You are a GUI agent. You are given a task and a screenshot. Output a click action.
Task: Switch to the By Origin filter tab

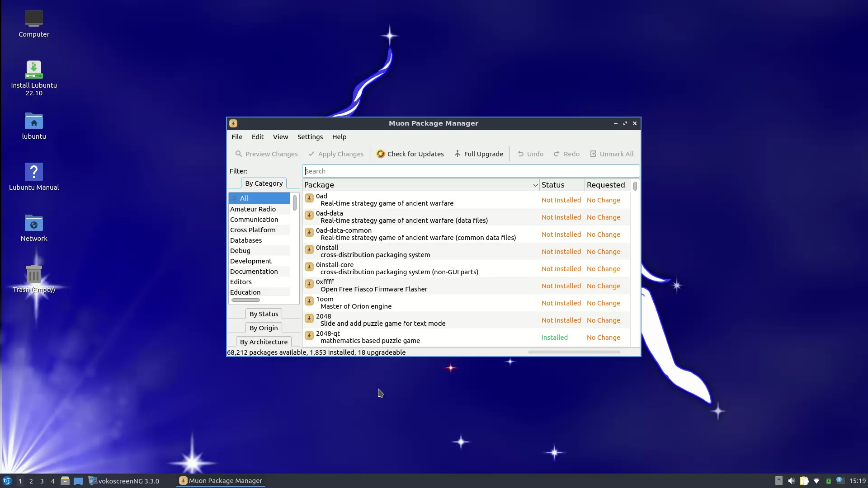pos(264,328)
